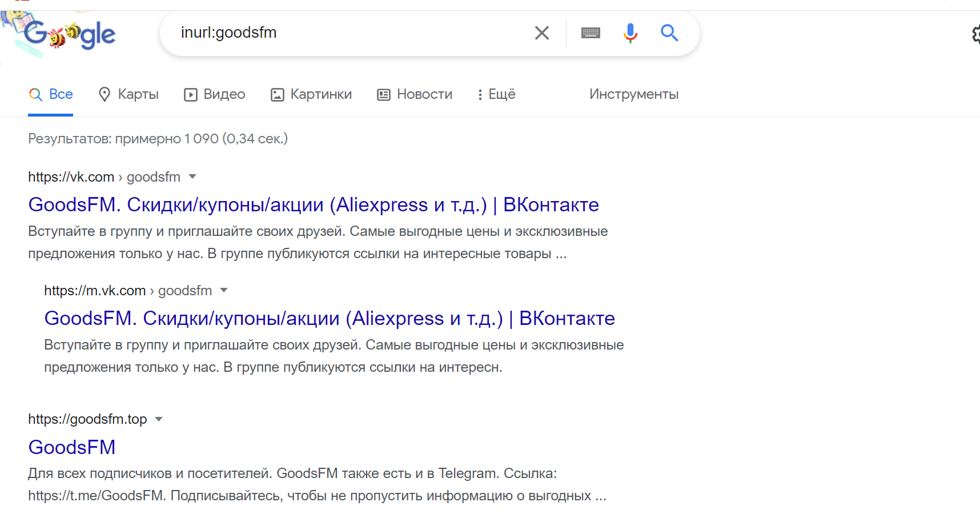
Task: Open the GoodsFM goodsfm.top result title
Action: point(72,447)
